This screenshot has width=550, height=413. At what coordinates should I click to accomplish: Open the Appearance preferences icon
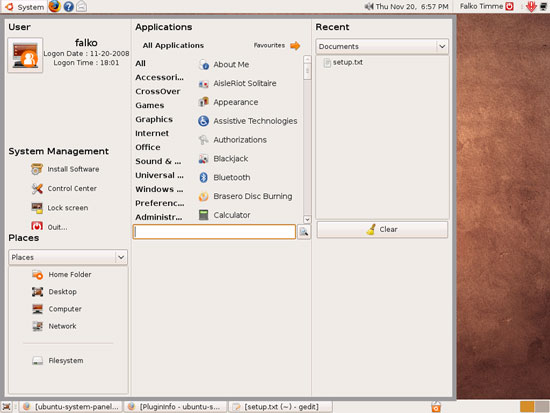204,102
